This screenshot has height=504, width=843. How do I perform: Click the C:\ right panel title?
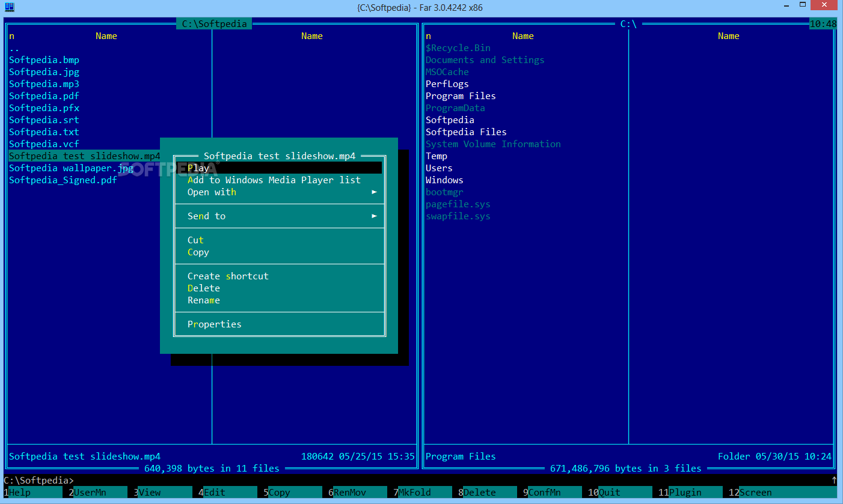coord(628,24)
